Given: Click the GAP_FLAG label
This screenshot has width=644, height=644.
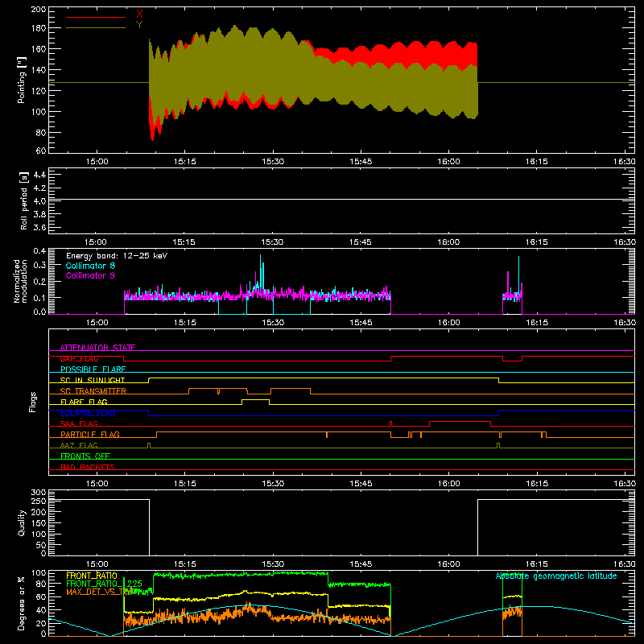Looking at the screenshot, I should [x=79, y=358].
